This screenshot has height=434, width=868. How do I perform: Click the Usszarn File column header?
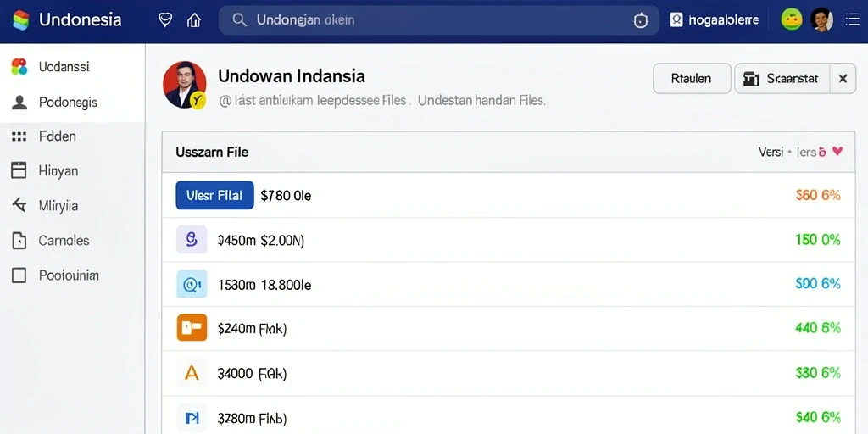pos(212,152)
